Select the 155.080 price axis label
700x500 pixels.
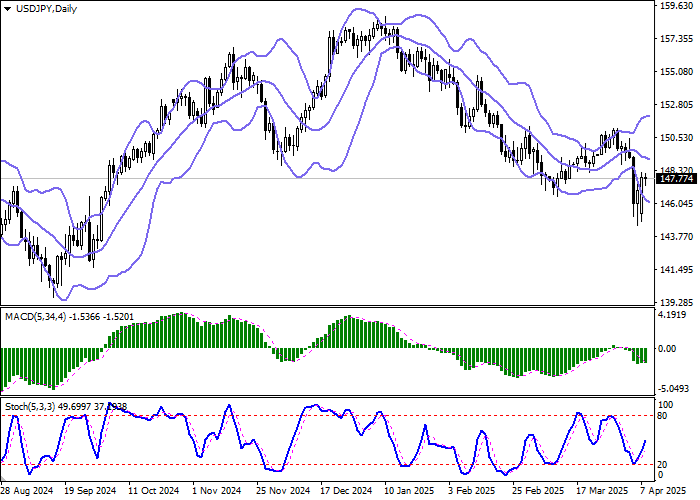pos(677,72)
